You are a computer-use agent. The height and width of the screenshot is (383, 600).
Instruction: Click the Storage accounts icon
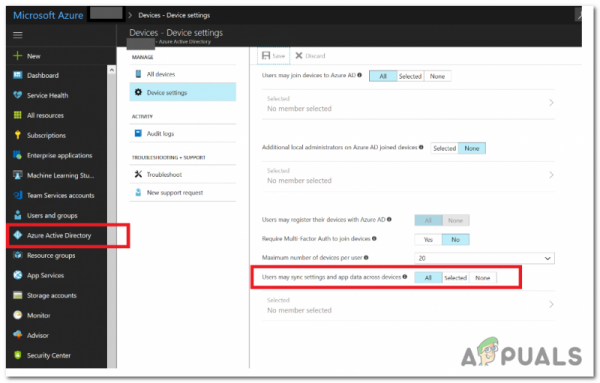(x=18, y=295)
